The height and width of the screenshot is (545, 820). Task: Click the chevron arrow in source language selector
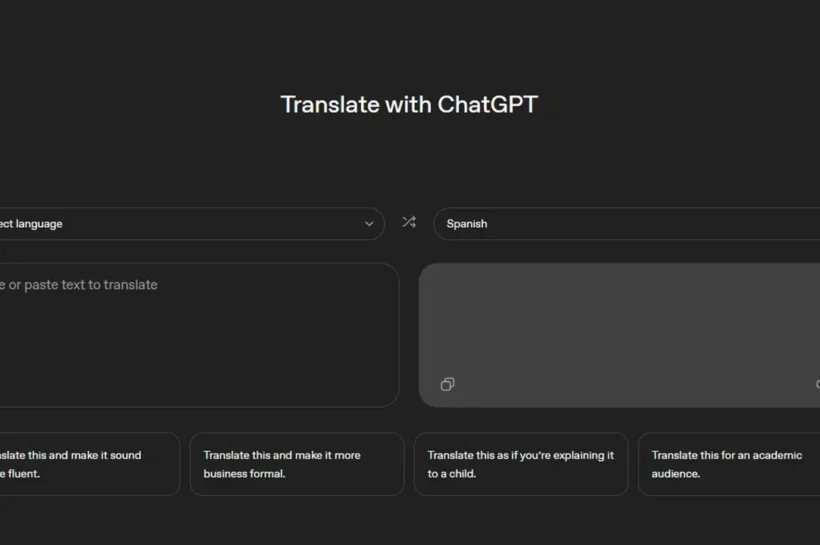tap(369, 224)
